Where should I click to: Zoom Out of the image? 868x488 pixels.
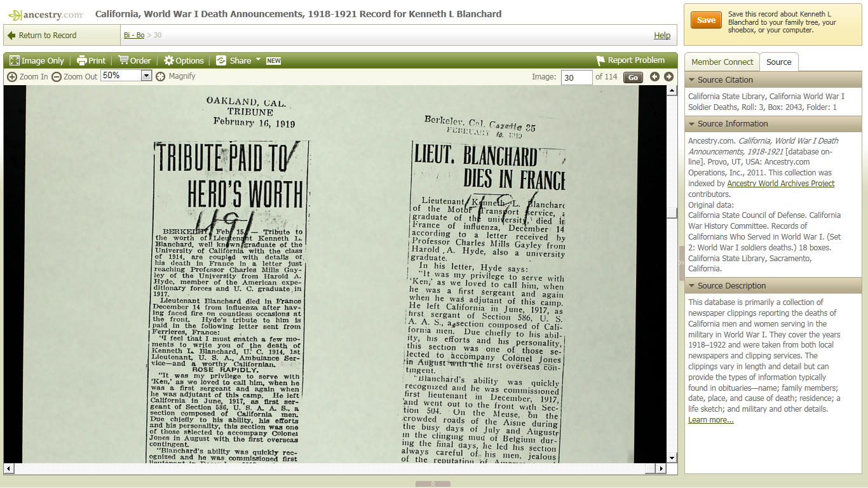[74, 76]
